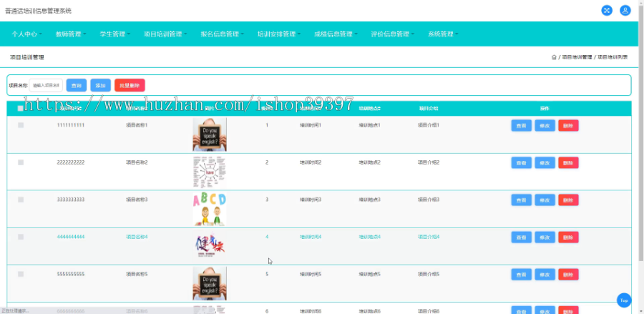Click the highlighted cell 4444444444
This screenshot has width=644, height=314.
[x=71, y=237]
